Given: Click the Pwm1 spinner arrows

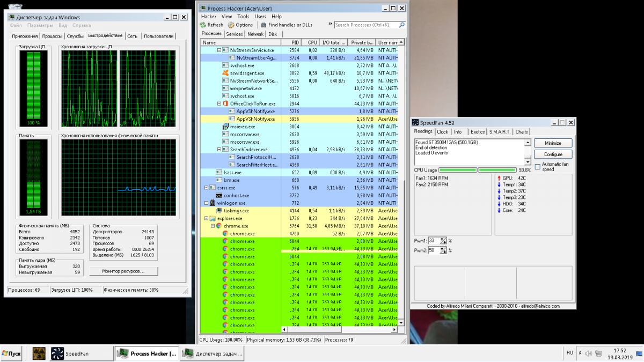Looking at the screenshot, I should pos(443,241).
